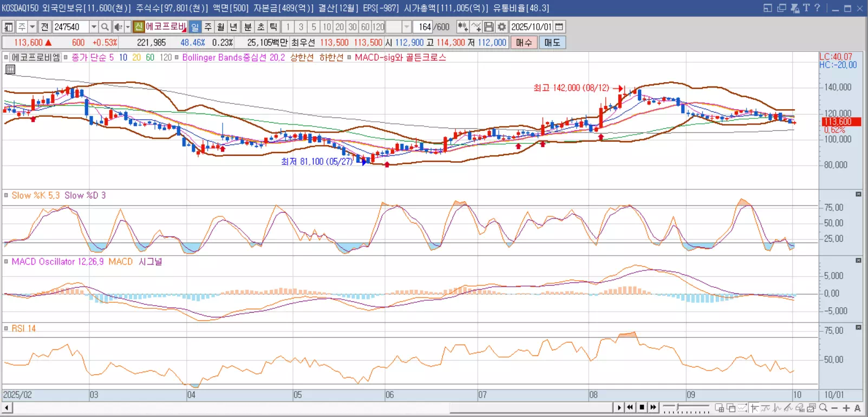Open the 주 type dropdown arrow
Screen dimensions: 868x417
click(x=32, y=27)
